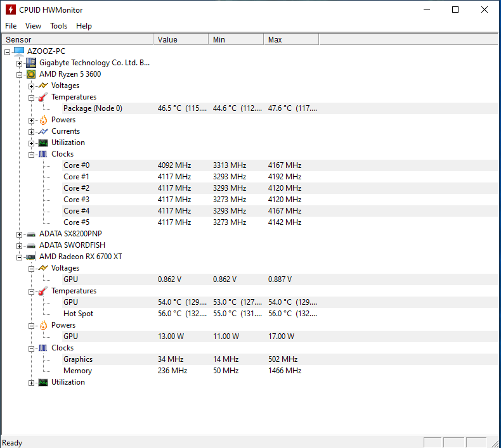Click the Ryzen Utilization graph icon

click(x=43, y=143)
